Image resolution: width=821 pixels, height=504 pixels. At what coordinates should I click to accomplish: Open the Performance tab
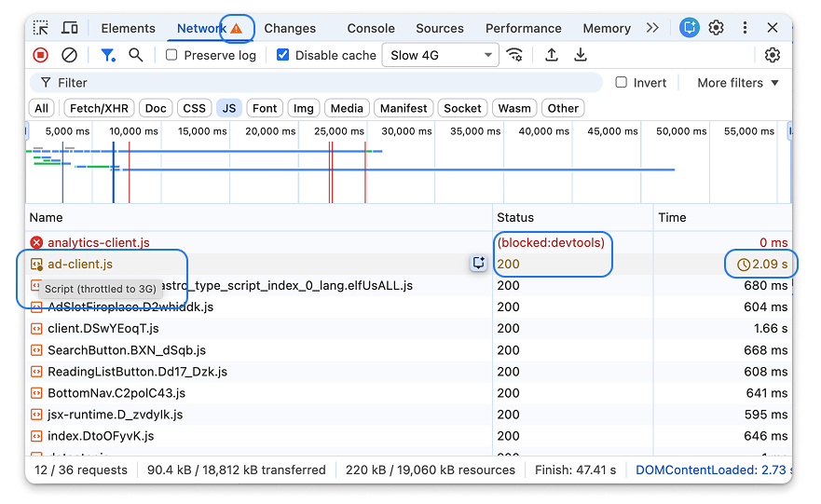click(x=523, y=28)
